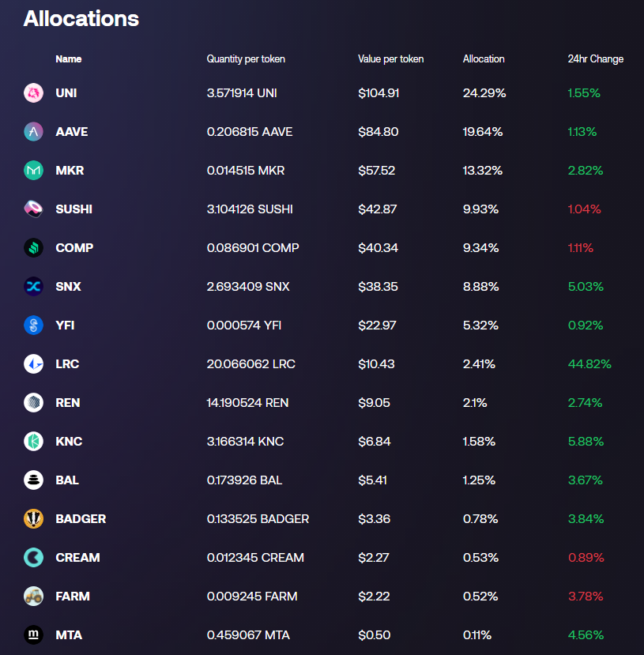Click the Value per token header
The height and width of the screenshot is (655, 644).
coord(390,59)
